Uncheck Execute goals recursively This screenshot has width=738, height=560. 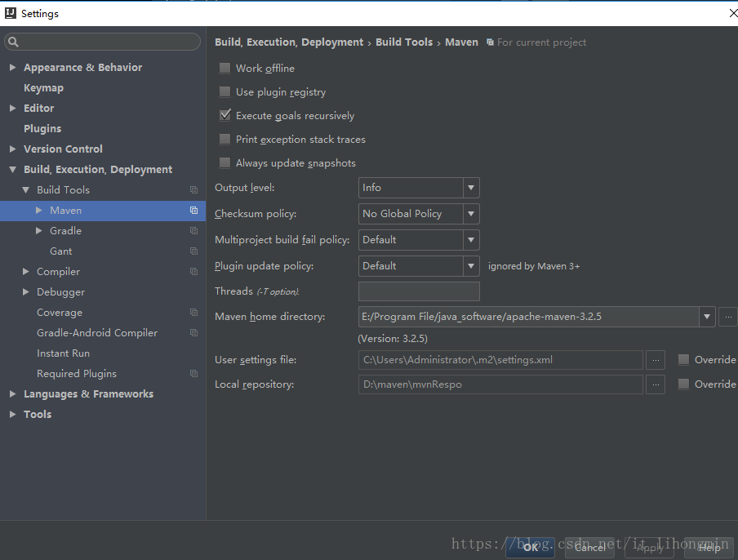click(225, 116)
